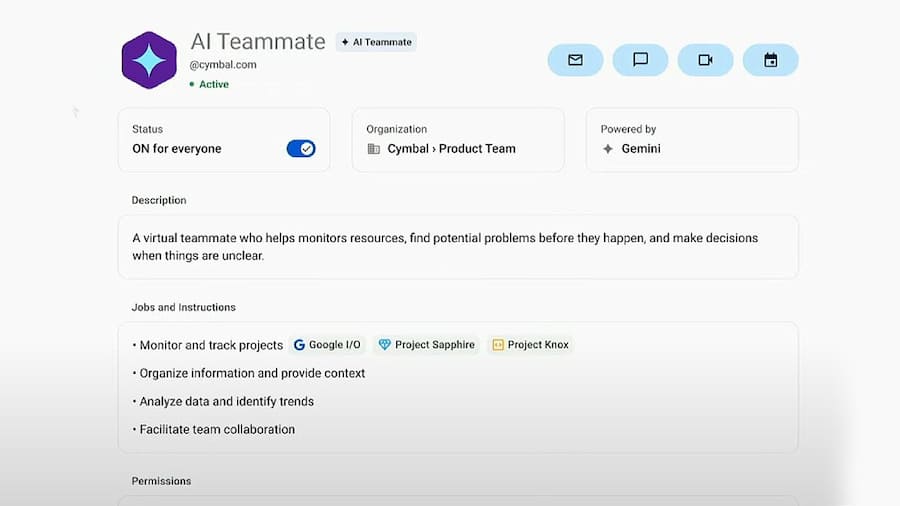
Task: Open chat with the AI Teammate
Action: [640, 60]
